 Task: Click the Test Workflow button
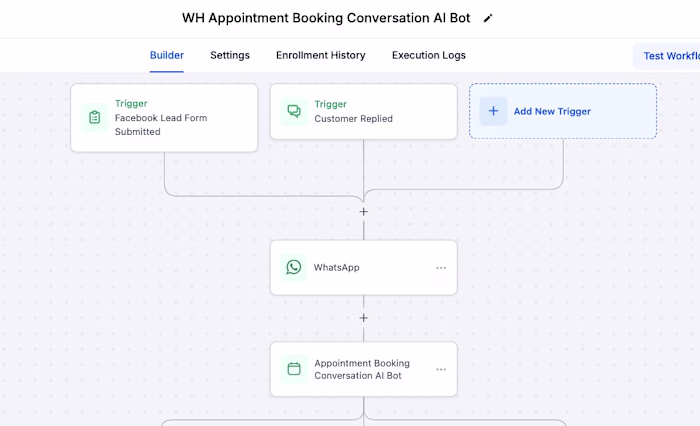pos(667,56)
